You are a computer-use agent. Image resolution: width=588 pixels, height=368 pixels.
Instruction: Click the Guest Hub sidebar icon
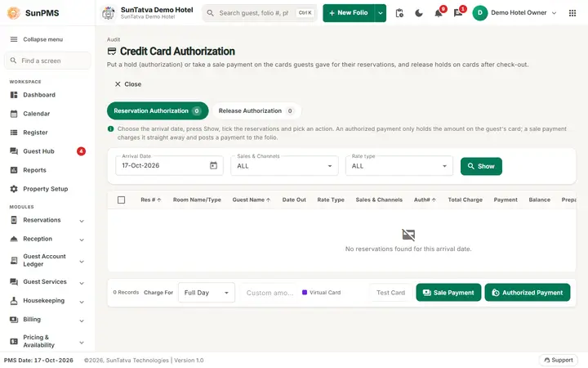point(14,151)
